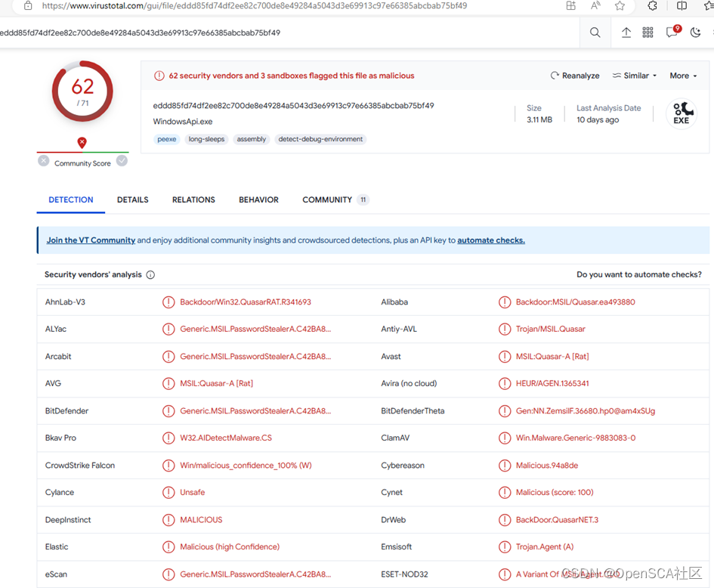The height and width of the screenshot is (588, 714).
Task: Vote negative with community X icon
Action: (x=43, y=161)
